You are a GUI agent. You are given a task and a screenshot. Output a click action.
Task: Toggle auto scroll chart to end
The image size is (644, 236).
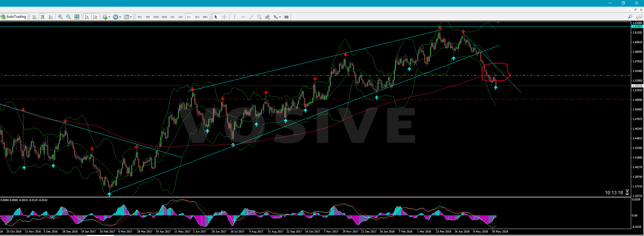point(87,17)
